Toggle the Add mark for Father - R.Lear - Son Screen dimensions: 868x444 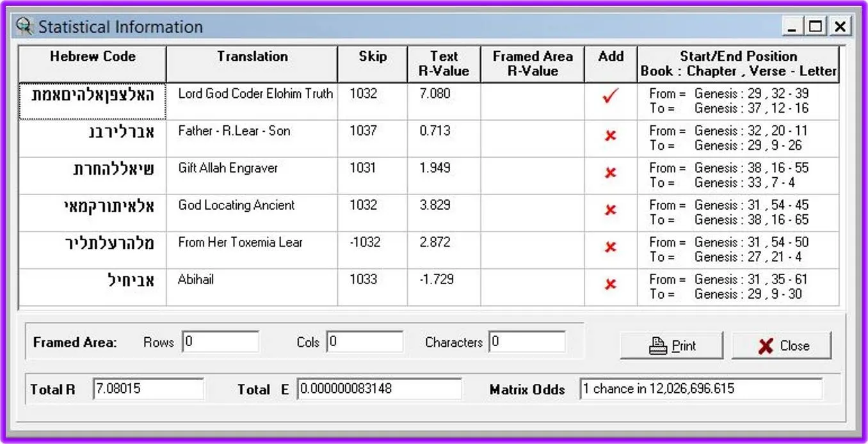tap(611, 136)
